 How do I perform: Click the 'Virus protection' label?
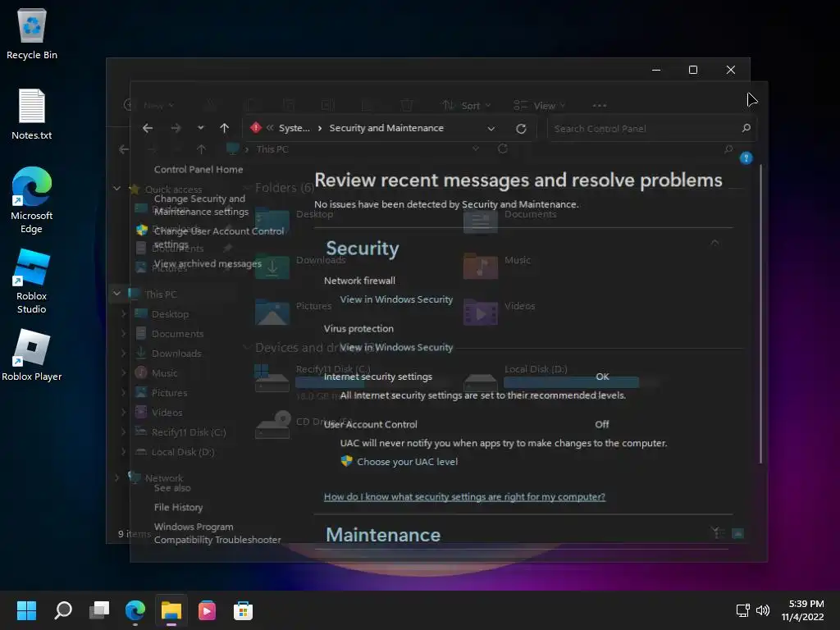358,329
